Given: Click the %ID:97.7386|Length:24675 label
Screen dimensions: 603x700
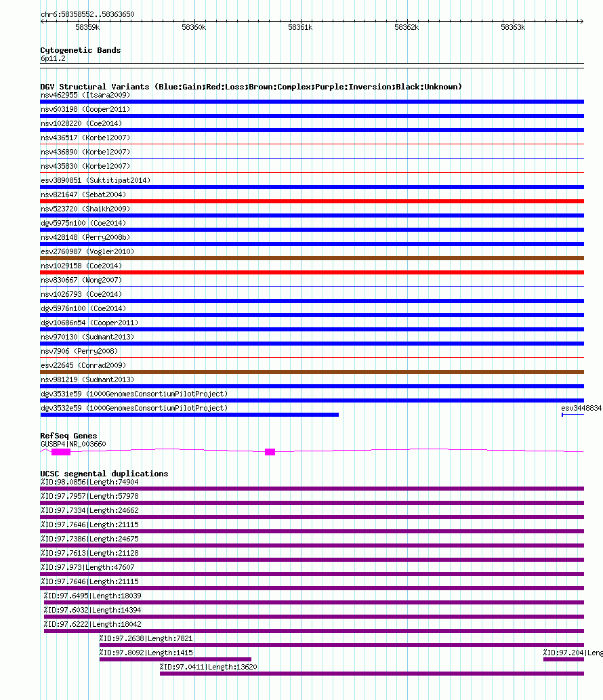Looking at the screenshot, I should (x=89, y=539).
